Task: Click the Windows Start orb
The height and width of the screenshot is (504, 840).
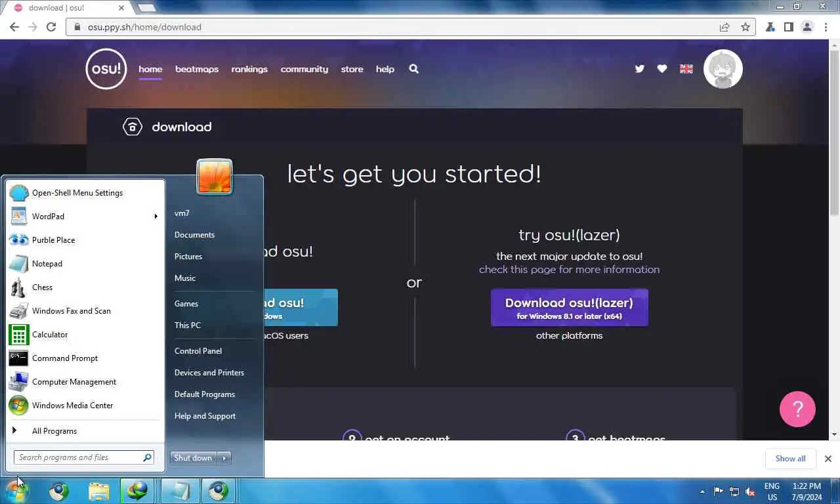Action: [16, 491]
